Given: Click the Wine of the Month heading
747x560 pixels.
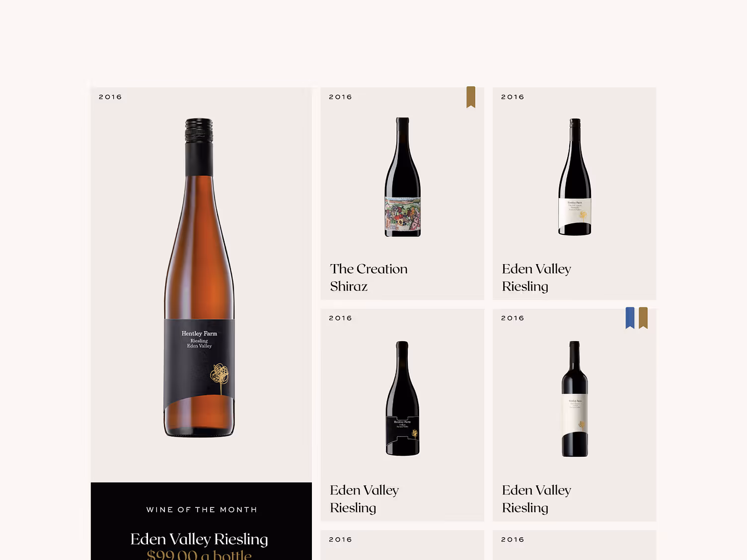Looking at the screenshot, I should tap(202, 510).
